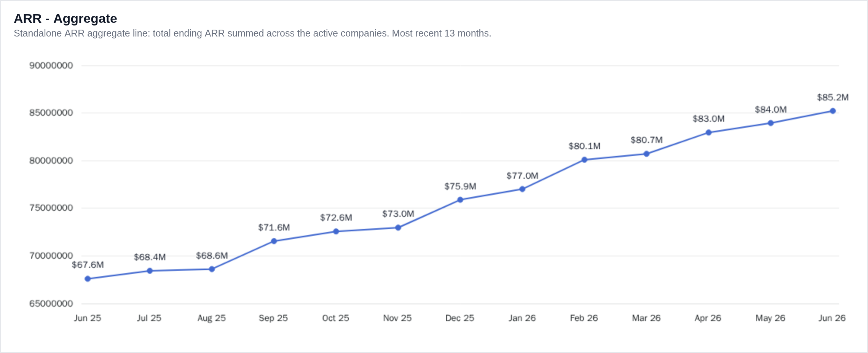Select the "Jul 25" x-axis month label

[x=149, y=318]
